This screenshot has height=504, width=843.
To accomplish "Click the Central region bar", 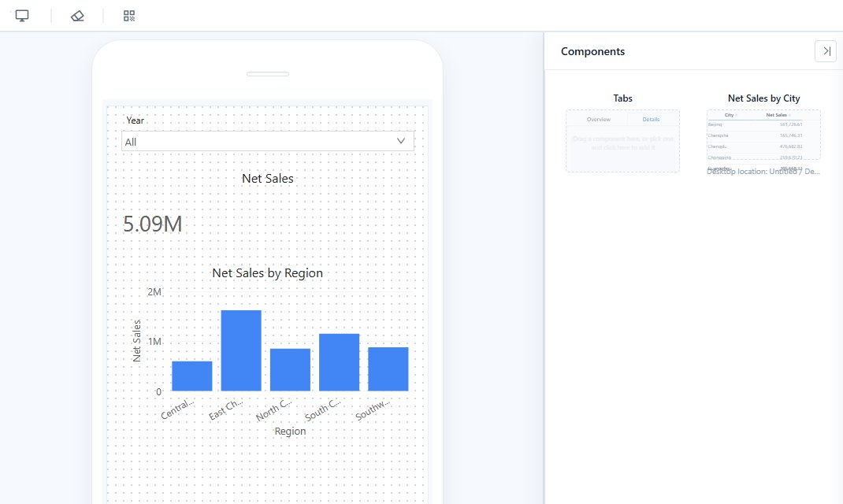I will (192, 376).
